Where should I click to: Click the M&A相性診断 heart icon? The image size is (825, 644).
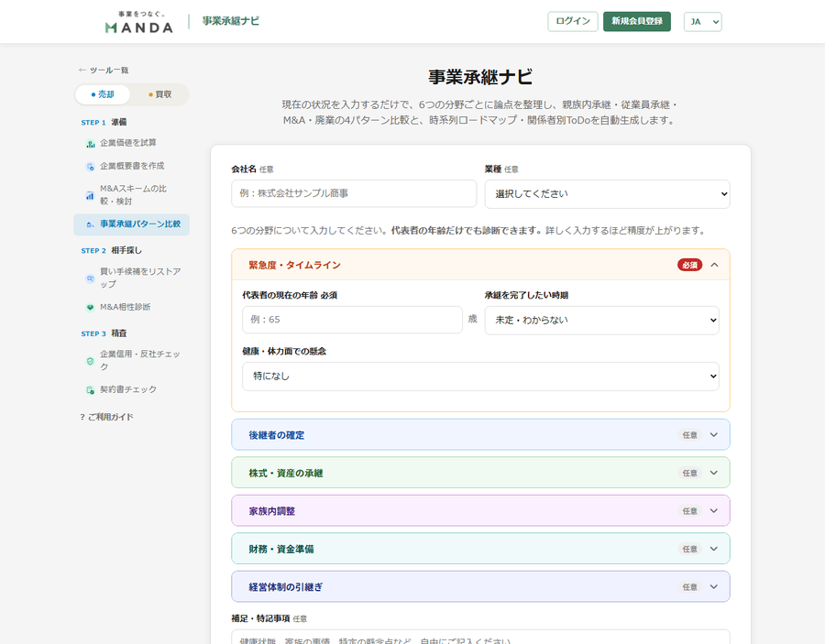[90, 308]
